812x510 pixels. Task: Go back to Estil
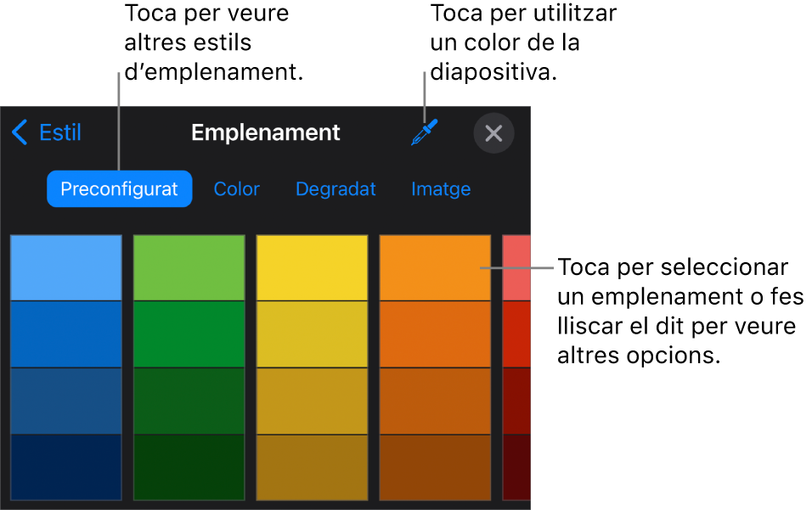47,132
